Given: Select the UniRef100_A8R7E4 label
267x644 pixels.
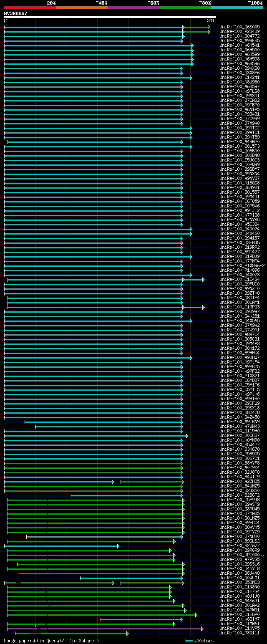Looking at the screenshot, I should pos(239,334).
